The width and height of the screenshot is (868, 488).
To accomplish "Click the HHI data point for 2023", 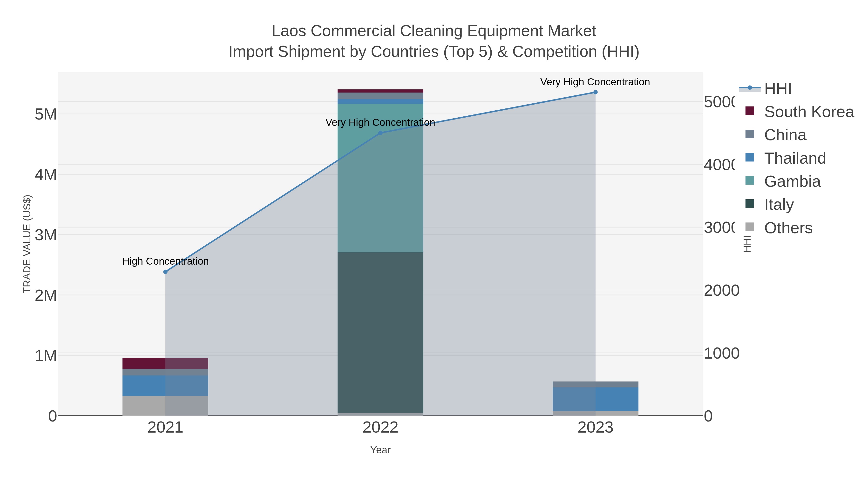I will click(595, 92).
